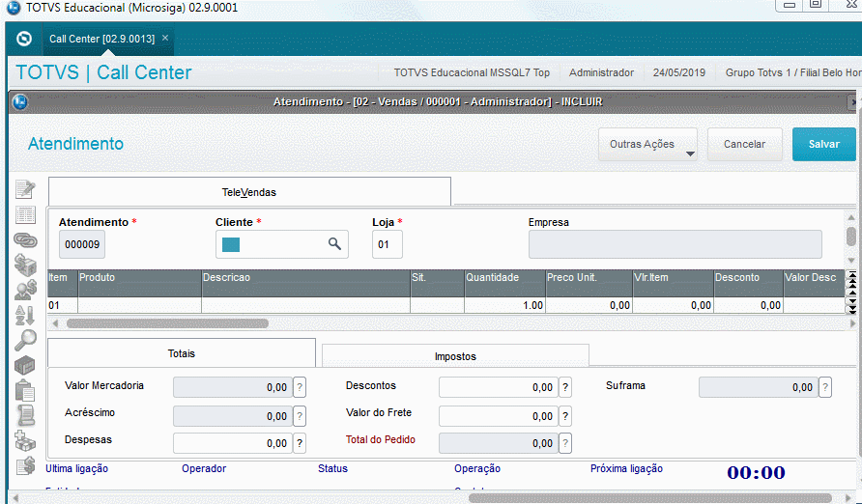Image resolution: width=862 pixels, height=504 pixels.
Task: Click the Cliente input field
Action: pyautogui.click(x=281, y=244)
